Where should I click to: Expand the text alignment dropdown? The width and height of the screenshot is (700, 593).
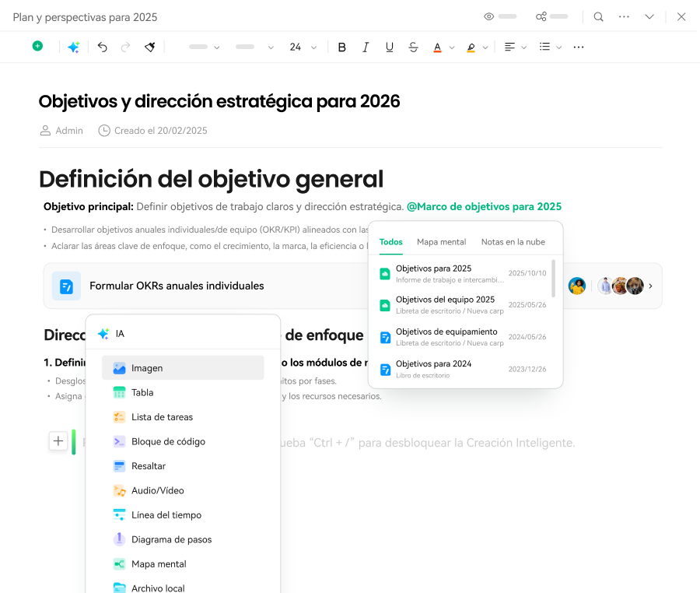coord(515,47)
